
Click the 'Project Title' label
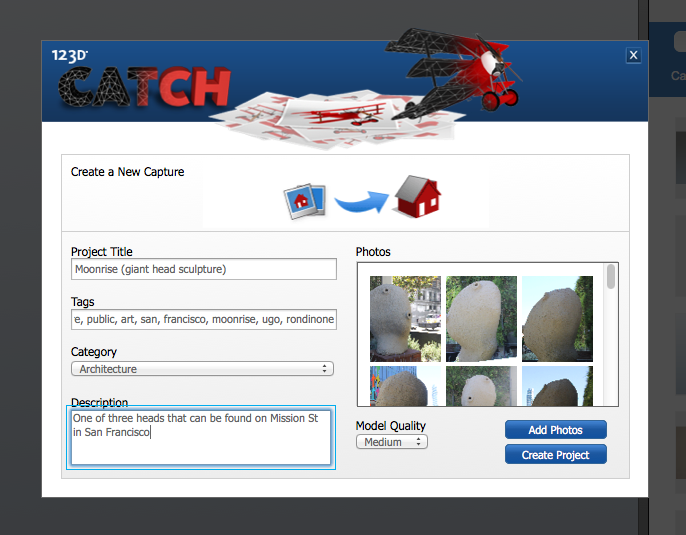click(x=102, y=252)
